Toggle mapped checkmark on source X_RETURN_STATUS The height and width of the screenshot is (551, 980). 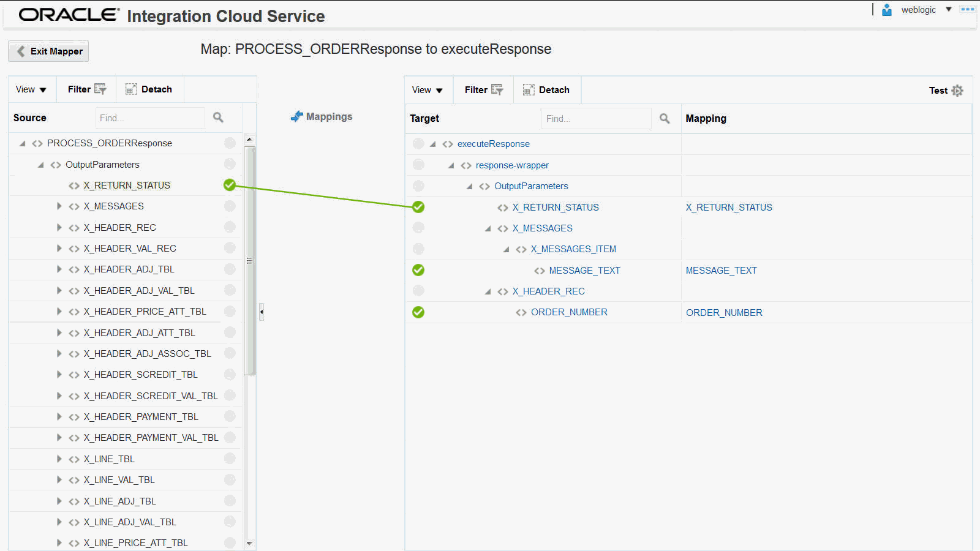coord(230,185)
